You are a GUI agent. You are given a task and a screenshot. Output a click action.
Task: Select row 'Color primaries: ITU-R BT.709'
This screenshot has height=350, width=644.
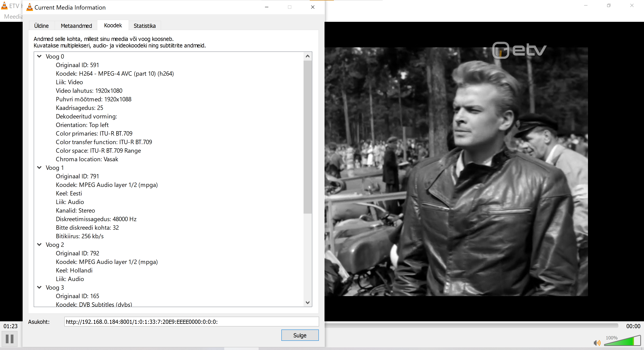(94, 133)
